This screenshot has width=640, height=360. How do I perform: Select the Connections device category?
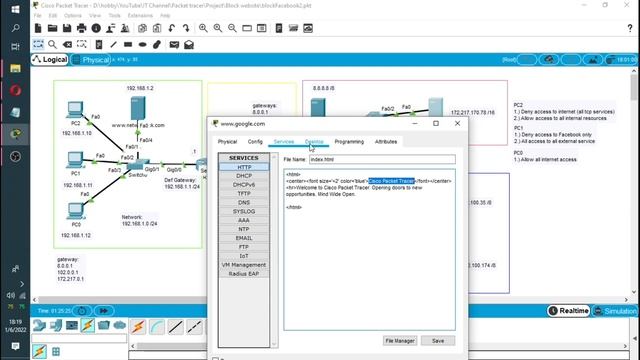coord(87,325)
